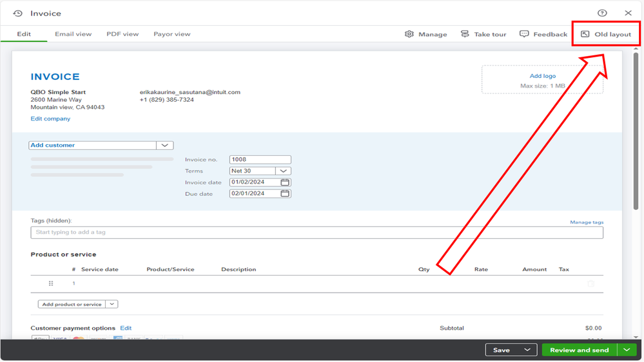
Task: Click the Description column header
Action: pos(239,269)
